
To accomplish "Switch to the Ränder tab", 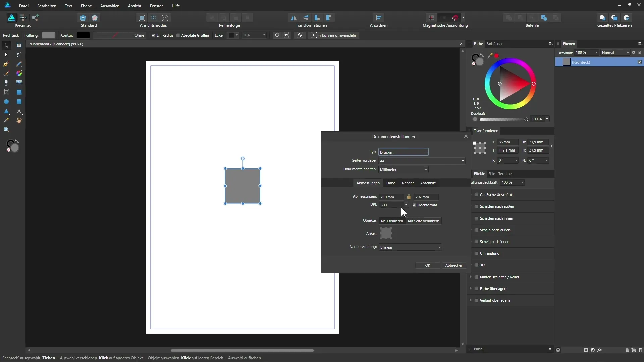I will 408,183.
